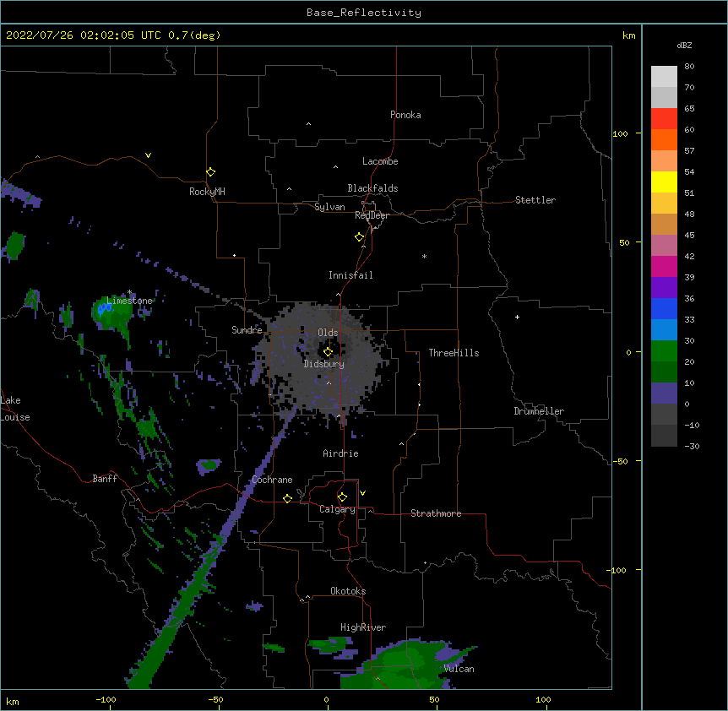Select the magenta 42 dBZ legend color
The image size is (728, 711).
[664, 266]
